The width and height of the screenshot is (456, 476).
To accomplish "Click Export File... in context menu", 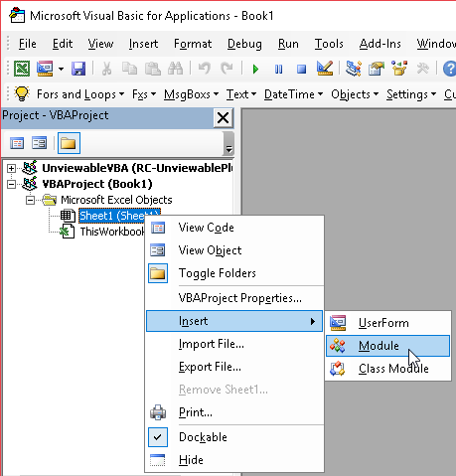I will [x=210, y=367].
